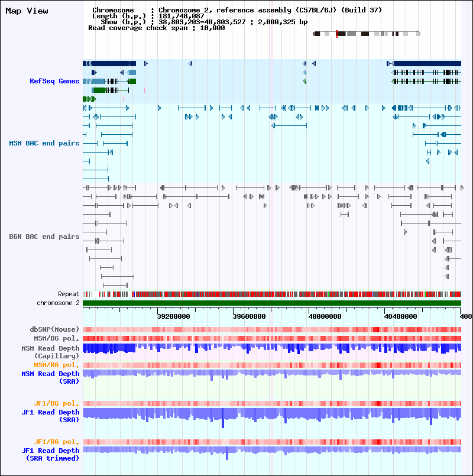This screenshot has height=476, width=473.
Task: Open the MSM Read Depth (SRA) link
Action: pos(50,377)
